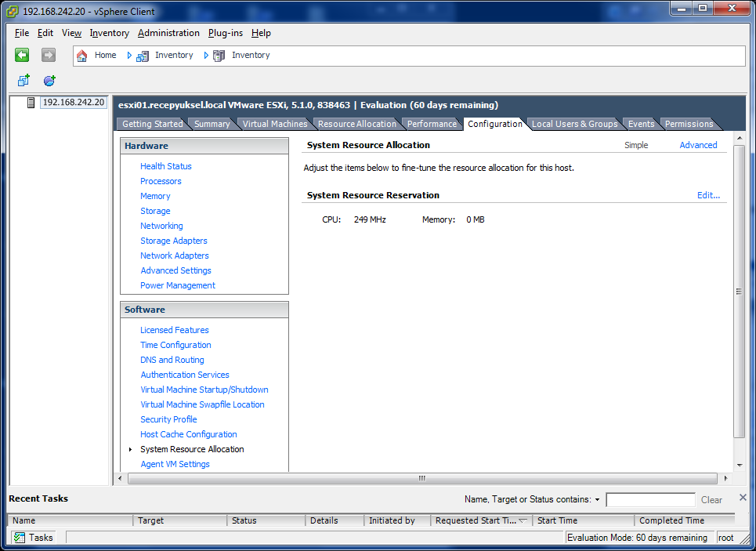
Task: Open Power Management section
Action: 177,285
